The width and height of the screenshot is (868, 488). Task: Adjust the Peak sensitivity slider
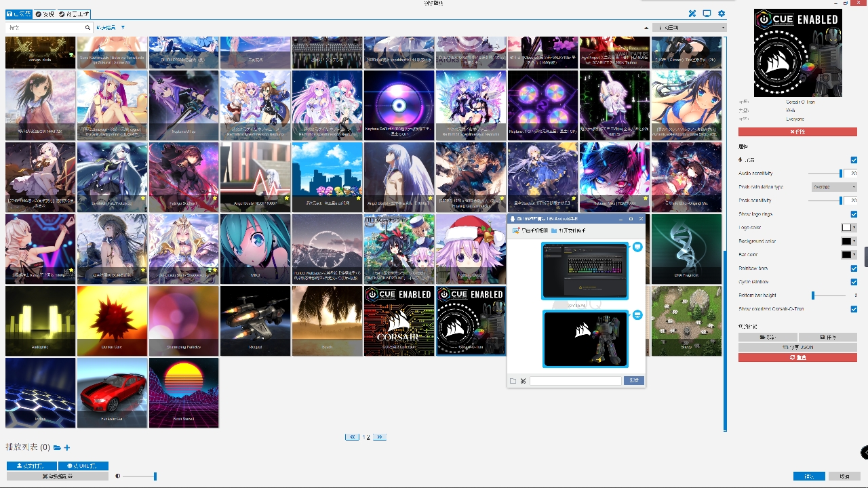[x=827, y=201]
